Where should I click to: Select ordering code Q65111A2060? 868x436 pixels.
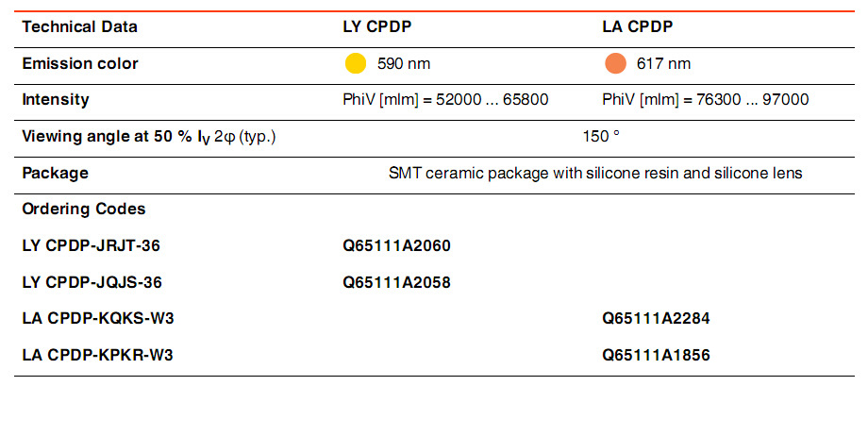(x=396, y=245)
